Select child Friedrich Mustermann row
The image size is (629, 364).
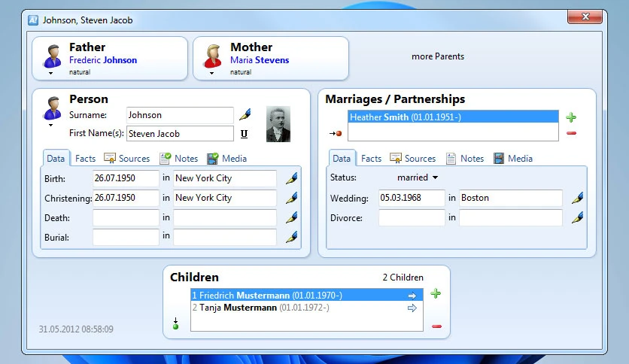click(307, 296)
